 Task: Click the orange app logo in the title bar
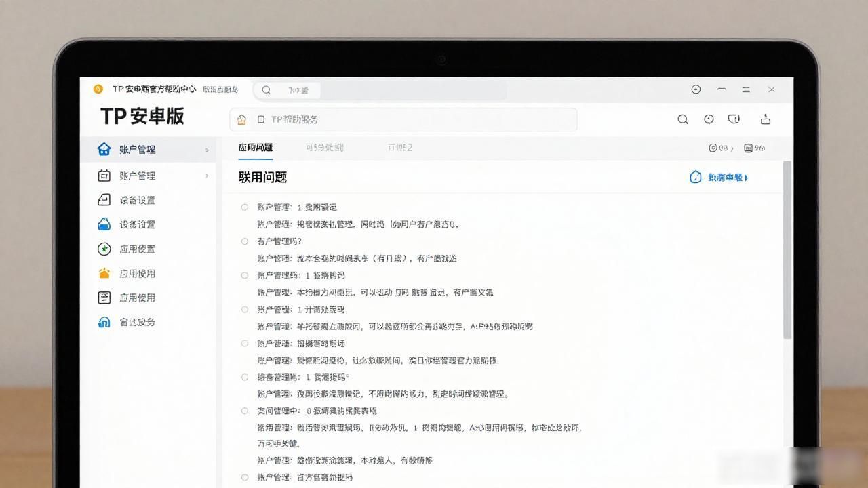click(98, 89)
